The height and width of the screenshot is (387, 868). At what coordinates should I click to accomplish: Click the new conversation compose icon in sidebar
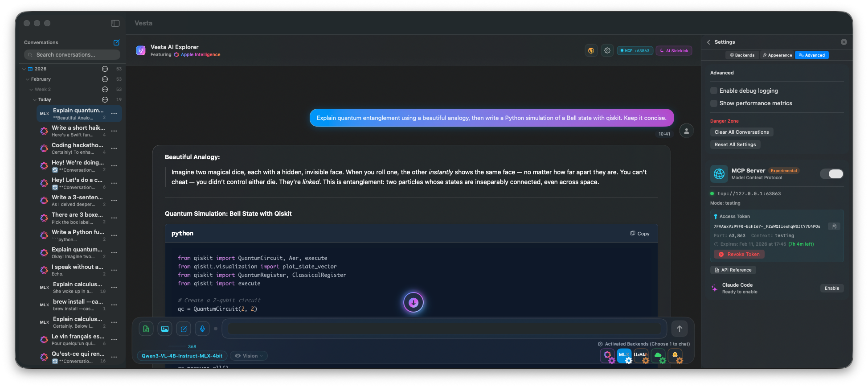[116, 42]
